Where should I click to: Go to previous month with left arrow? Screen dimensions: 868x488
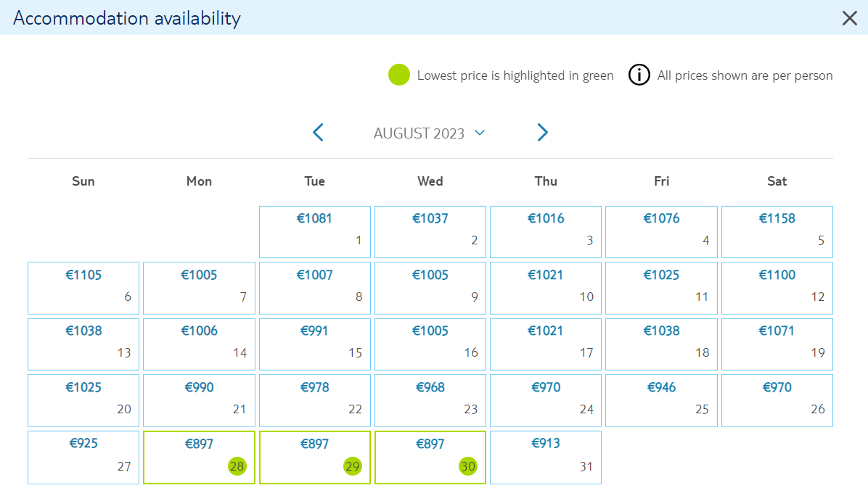coord(319,133)
